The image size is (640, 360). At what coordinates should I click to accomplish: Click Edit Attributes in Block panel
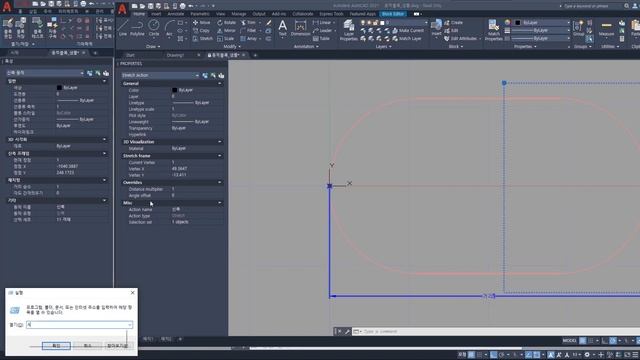460,38
